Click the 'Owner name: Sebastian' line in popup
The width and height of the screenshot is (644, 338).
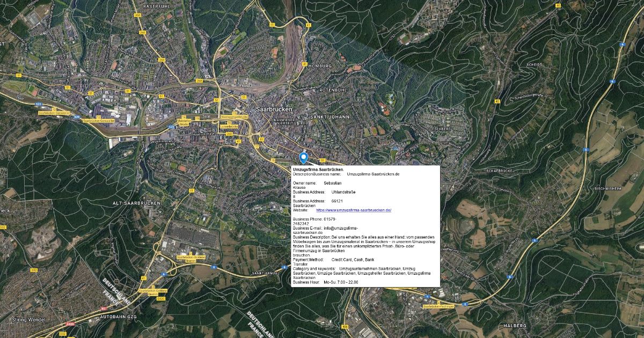coord(318,183)
